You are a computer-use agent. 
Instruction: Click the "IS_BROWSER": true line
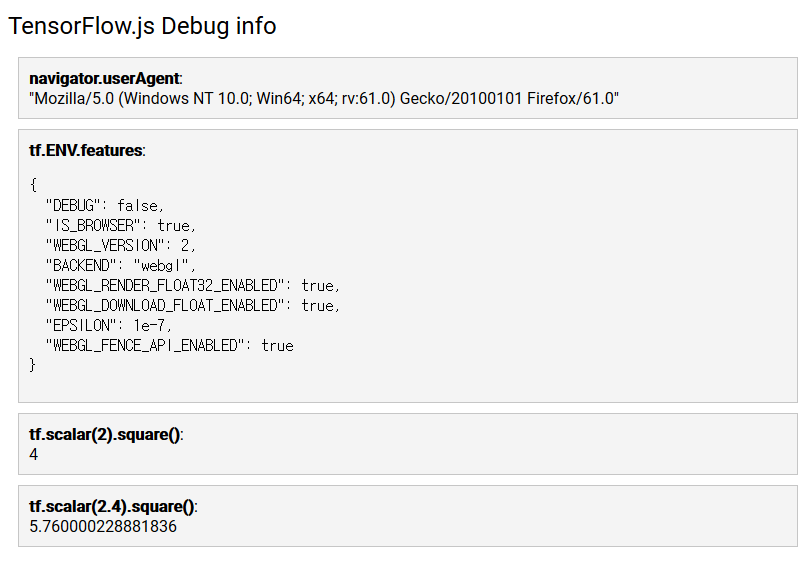tap(121, 226)
